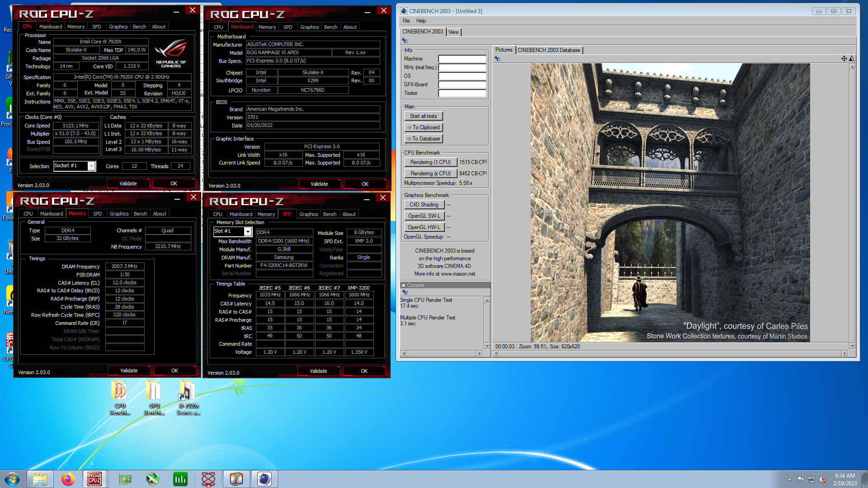This screenshot has width=868, height=488.
Task: Click the -> To Database button
Action: click(x=423, y=139)
